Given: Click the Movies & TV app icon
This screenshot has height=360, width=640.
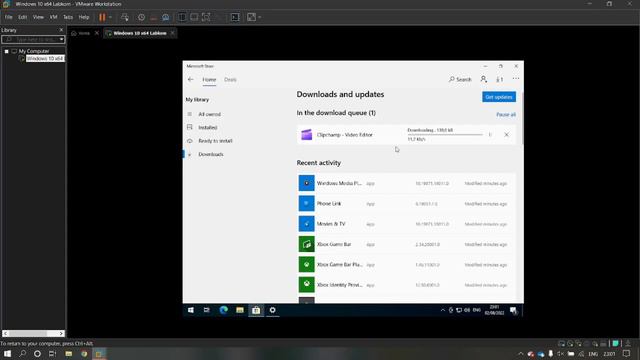Looking at the screenshot, I should pyautogui.click(x=307, y=224).
